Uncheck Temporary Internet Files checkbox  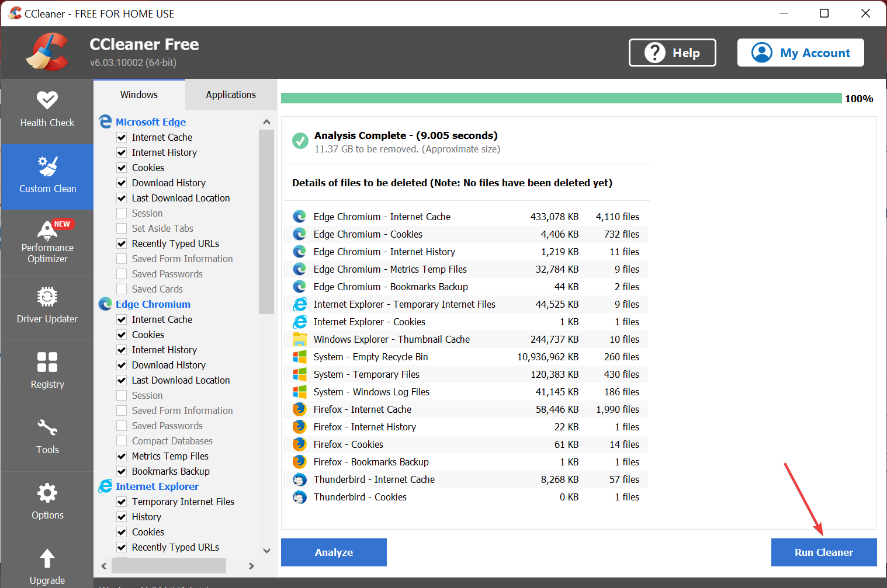pos(122,502)
